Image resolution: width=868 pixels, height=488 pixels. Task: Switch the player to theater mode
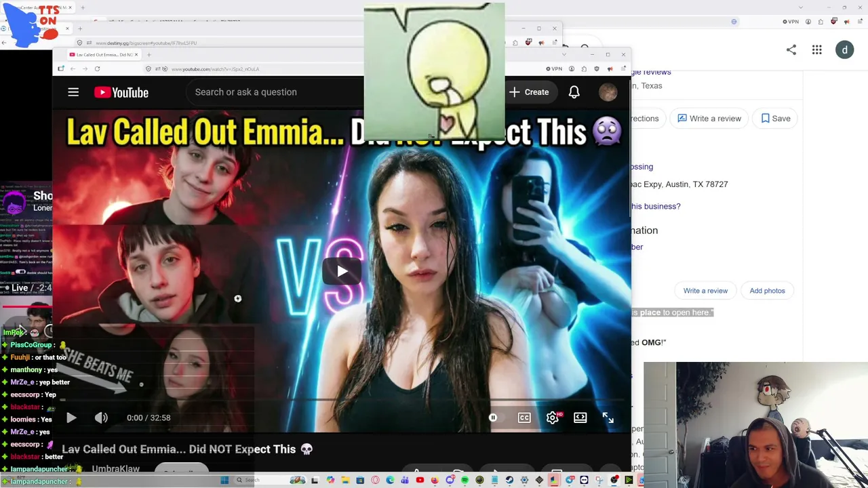pyautogui.click(x=580, y=418)
